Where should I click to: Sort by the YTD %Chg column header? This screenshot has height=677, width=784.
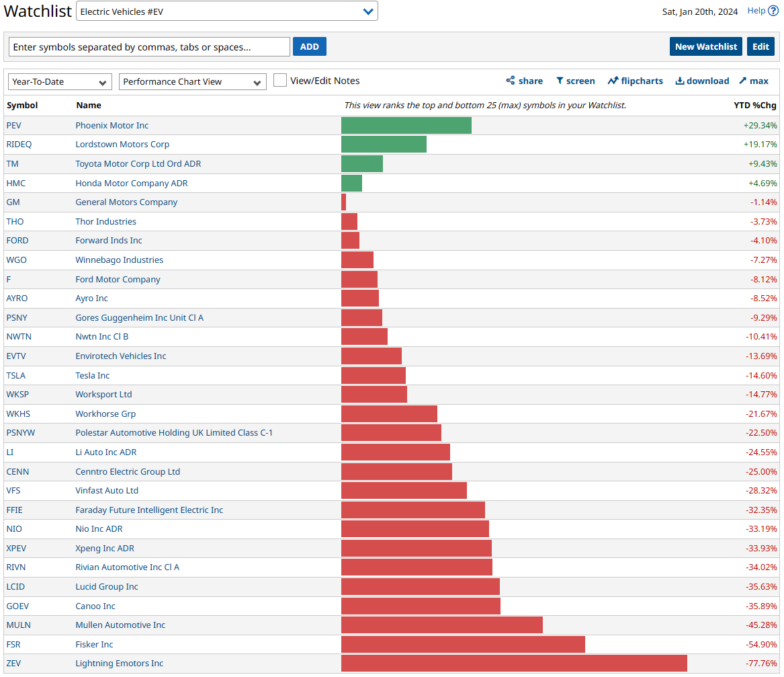[x=755, y=105]
